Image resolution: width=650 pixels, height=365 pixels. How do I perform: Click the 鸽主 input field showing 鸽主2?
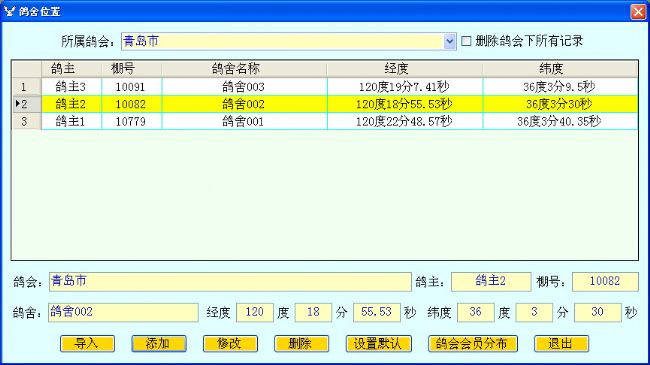pos(491,282)
